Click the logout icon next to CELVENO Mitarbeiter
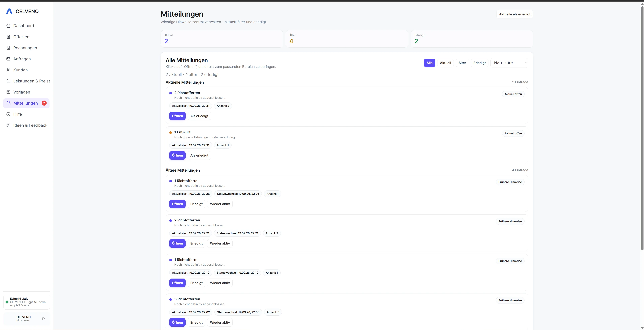 (x=44, y=319)
